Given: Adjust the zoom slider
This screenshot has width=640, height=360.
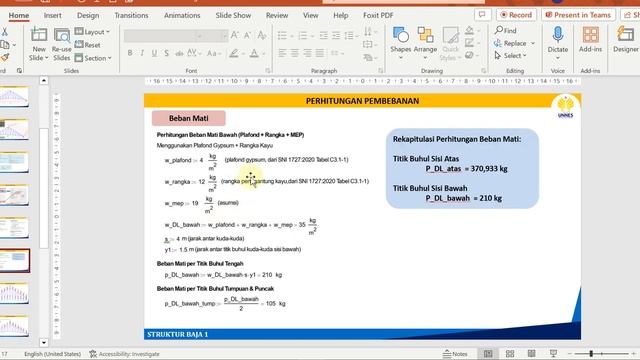Looking at the screenshot, I should click(591, 353).
